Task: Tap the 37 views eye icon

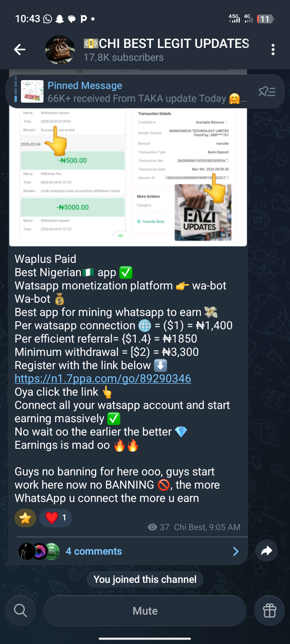Action: coord(152,527)
